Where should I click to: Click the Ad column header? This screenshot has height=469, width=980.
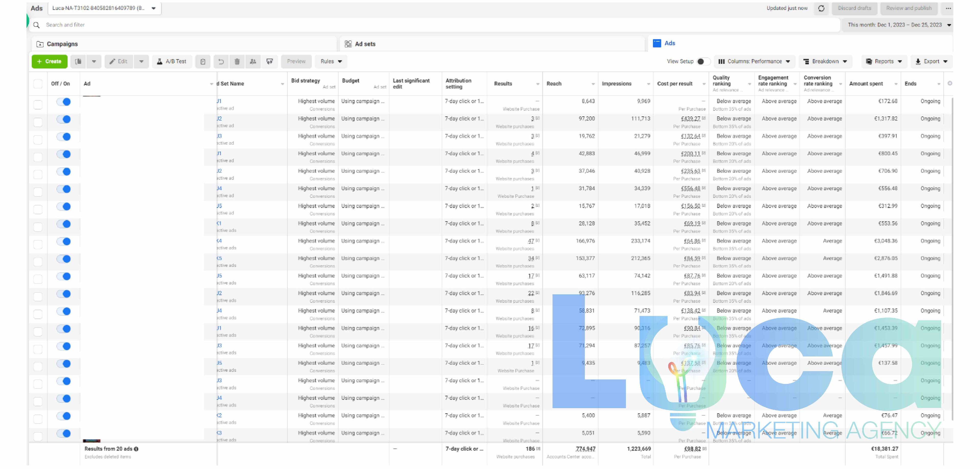(x=148, y=84)
